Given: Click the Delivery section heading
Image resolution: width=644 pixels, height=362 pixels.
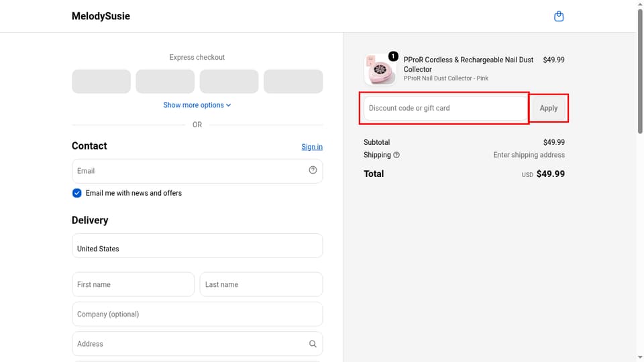Looking at the screenshot, I should (90, 220).
